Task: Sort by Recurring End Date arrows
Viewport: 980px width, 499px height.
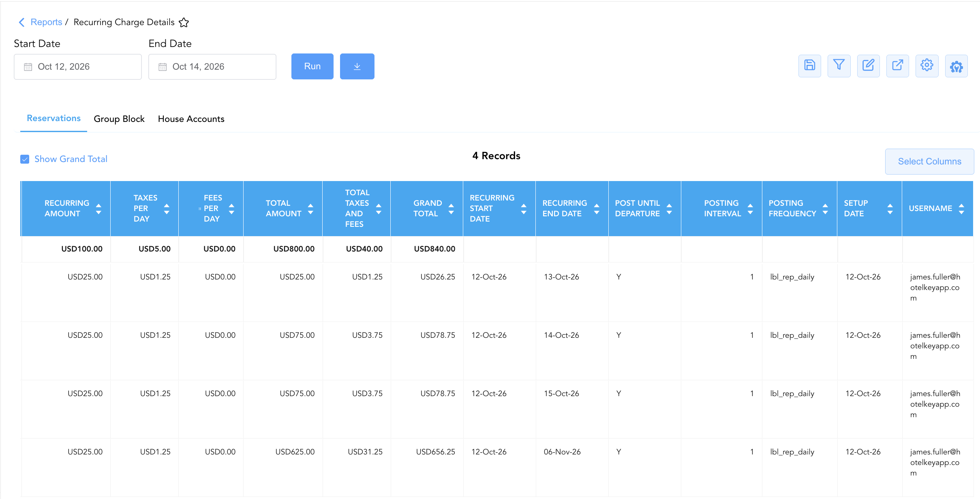Action: [x=597, y=209]
